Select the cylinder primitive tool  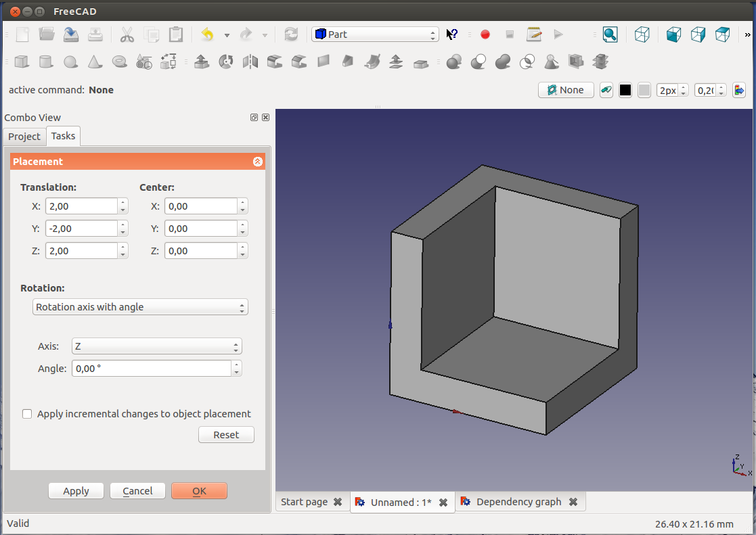tap(46, 62)
